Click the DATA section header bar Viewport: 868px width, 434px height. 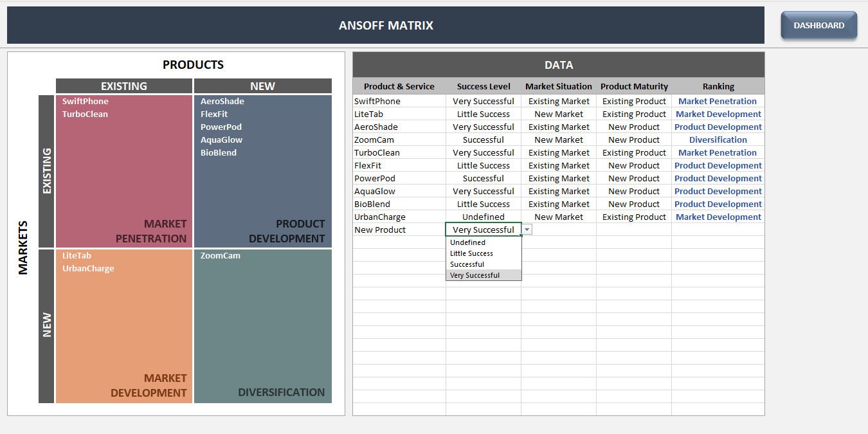[558, 64]
